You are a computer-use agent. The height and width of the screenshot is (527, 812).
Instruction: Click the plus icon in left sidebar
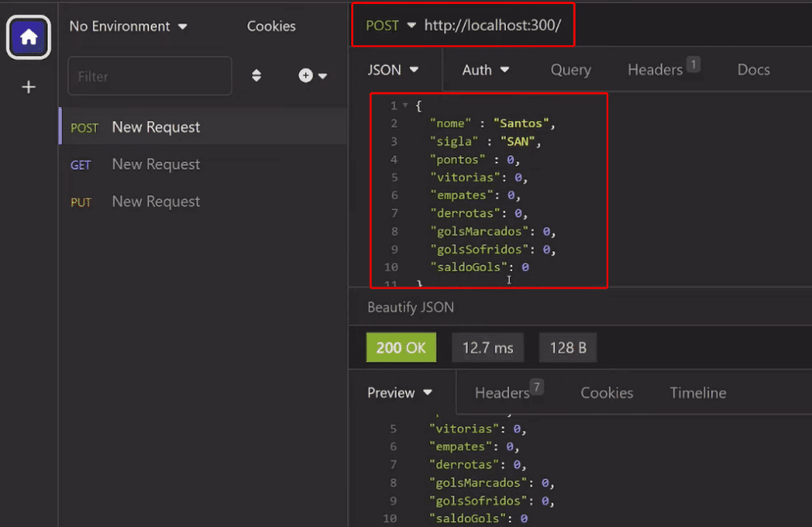[29, 87]
